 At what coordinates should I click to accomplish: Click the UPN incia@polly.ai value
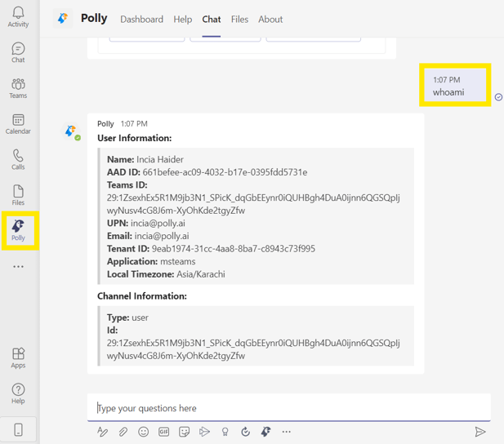tap(158, 224)
